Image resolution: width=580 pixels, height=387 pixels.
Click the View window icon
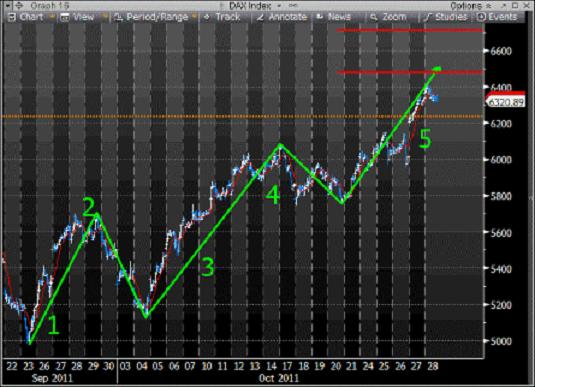pyautogui.click(x=65, y=17)
